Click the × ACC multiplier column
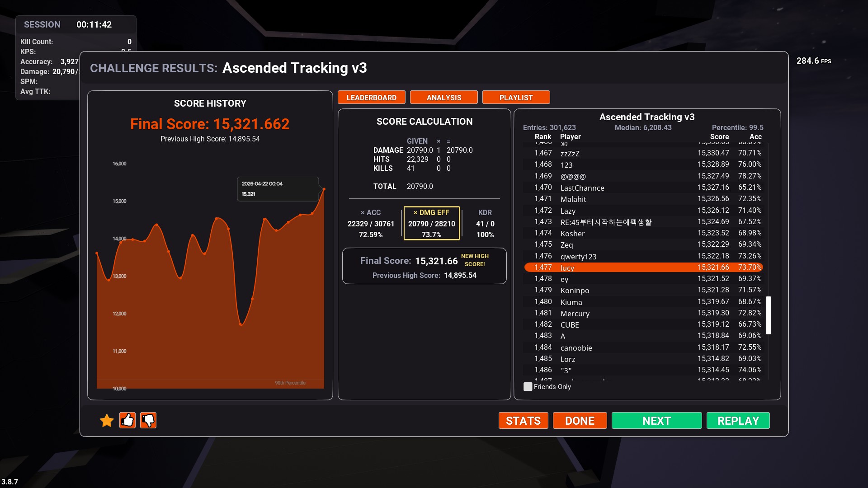868x488 pixels. pos(371,223)
